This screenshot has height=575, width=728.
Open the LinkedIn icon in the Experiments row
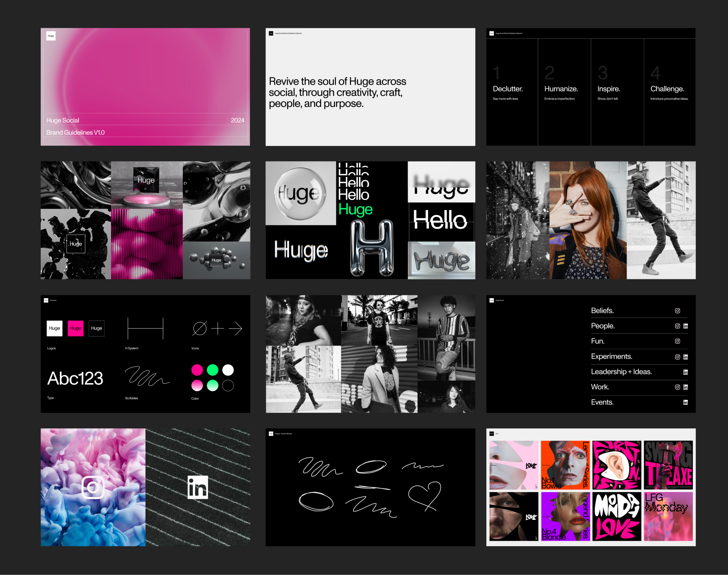(686, 357)
